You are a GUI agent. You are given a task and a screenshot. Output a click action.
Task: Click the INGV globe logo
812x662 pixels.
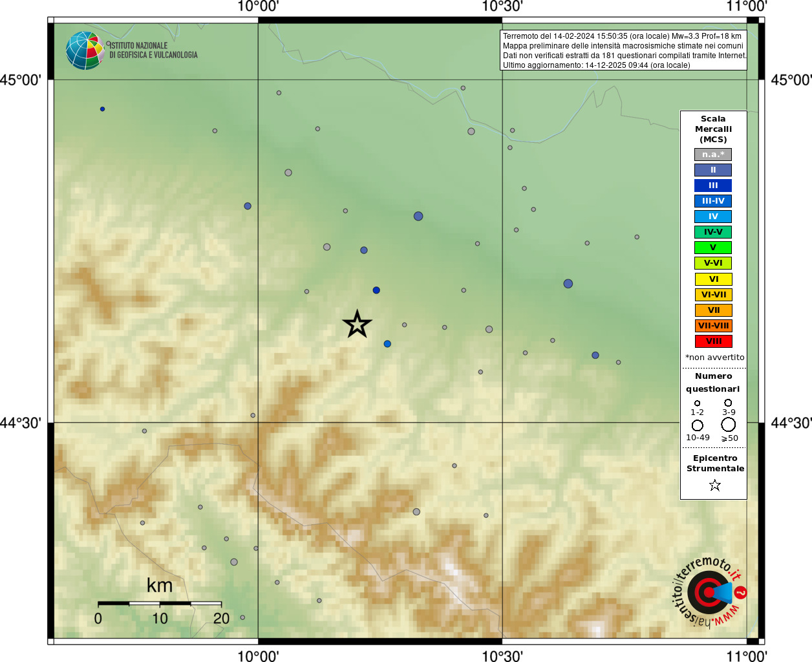point(85,50)
